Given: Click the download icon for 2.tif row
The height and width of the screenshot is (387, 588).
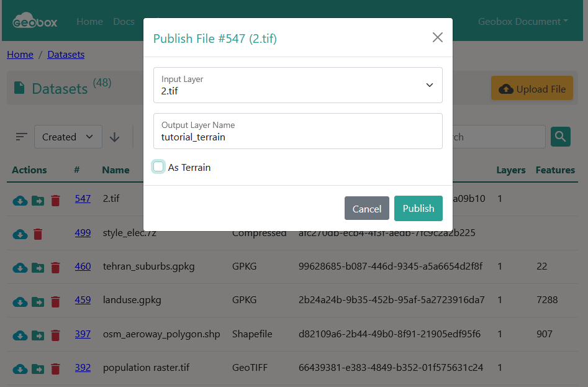Looking at the screenshot, I should pos(20,200).
